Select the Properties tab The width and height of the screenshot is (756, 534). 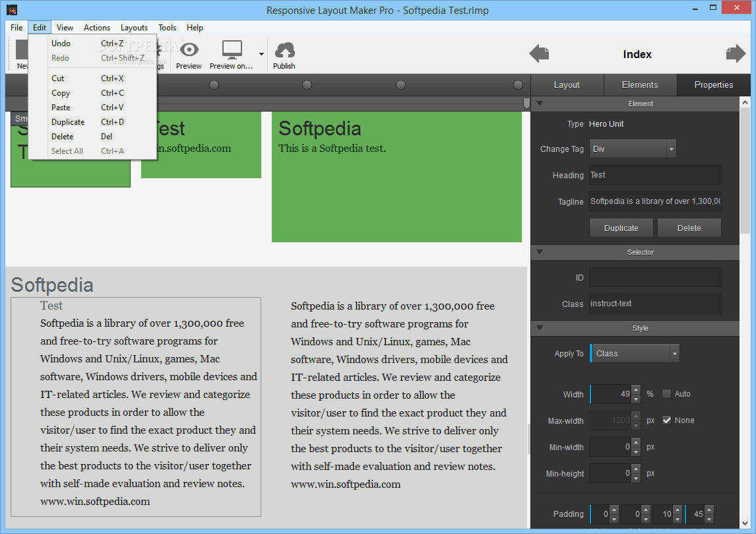[714, 85]
